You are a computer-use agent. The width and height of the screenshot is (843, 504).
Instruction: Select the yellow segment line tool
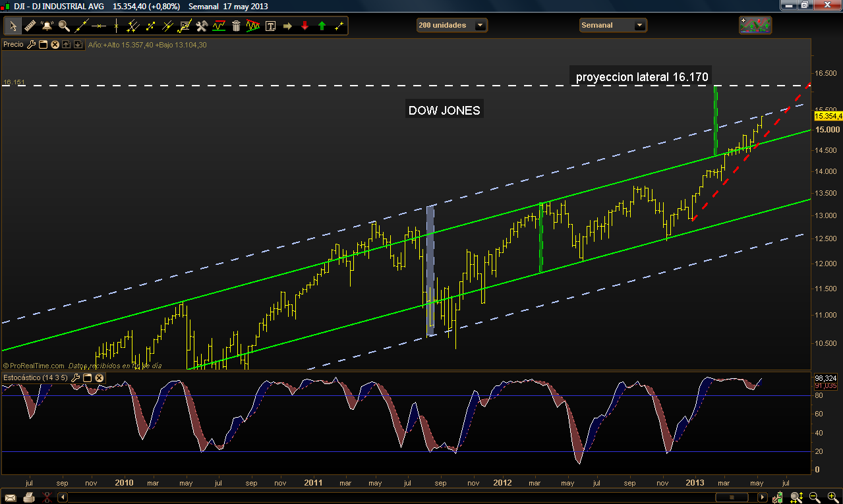tap(339, 26)
